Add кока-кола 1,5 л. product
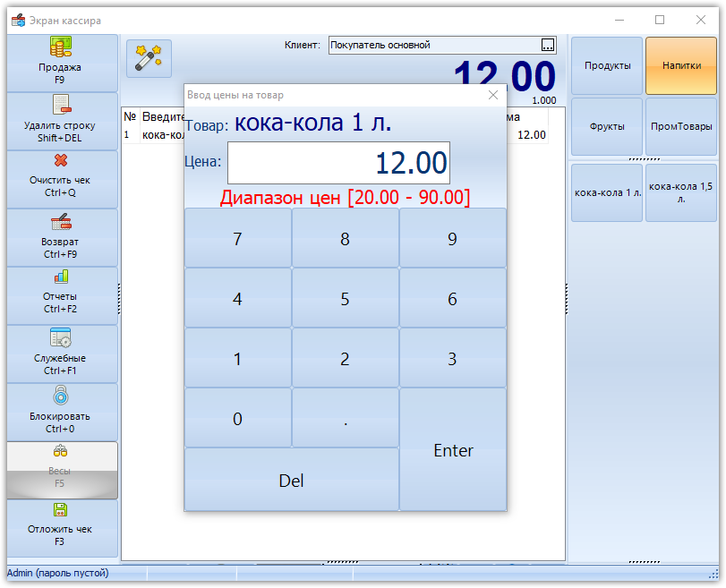The image size is (726, 588). 681,192
